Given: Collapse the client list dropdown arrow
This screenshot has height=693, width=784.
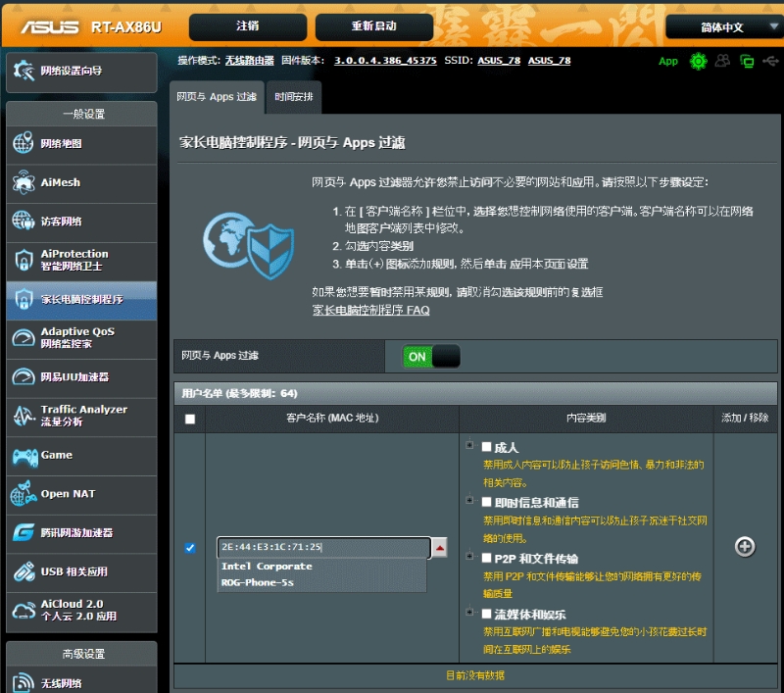Looking at the screenshot, I should click(439, 548).
